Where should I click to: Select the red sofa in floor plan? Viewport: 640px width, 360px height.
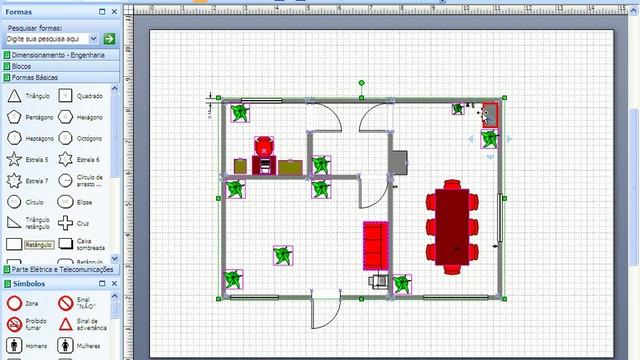tap(376, 246)
